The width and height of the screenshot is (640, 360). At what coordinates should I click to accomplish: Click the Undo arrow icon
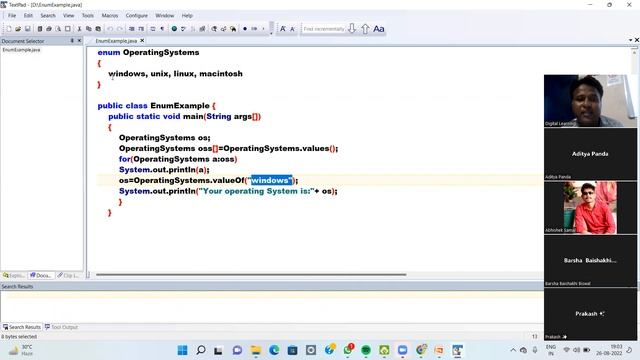[110, 29]
